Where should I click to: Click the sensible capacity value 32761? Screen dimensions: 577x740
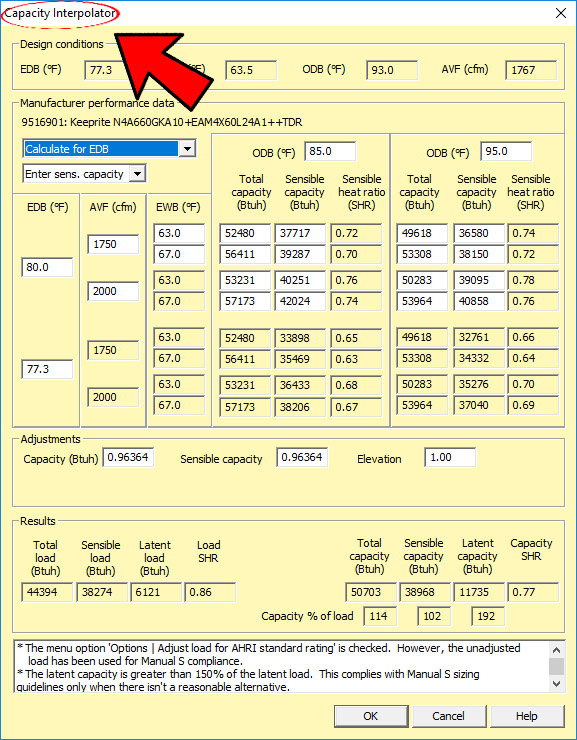pos(479,337)
